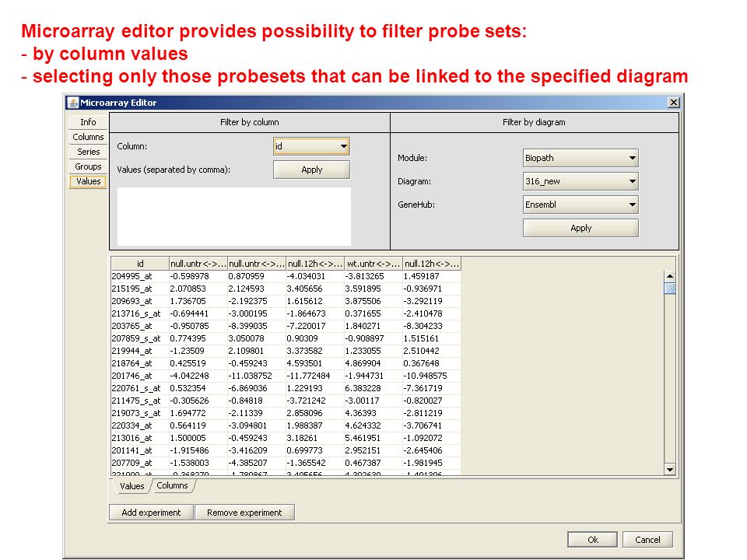
Task: Open the GeneHub dropdown showing Ensembl
Action: pyautogui.click(x=580, y=205)
